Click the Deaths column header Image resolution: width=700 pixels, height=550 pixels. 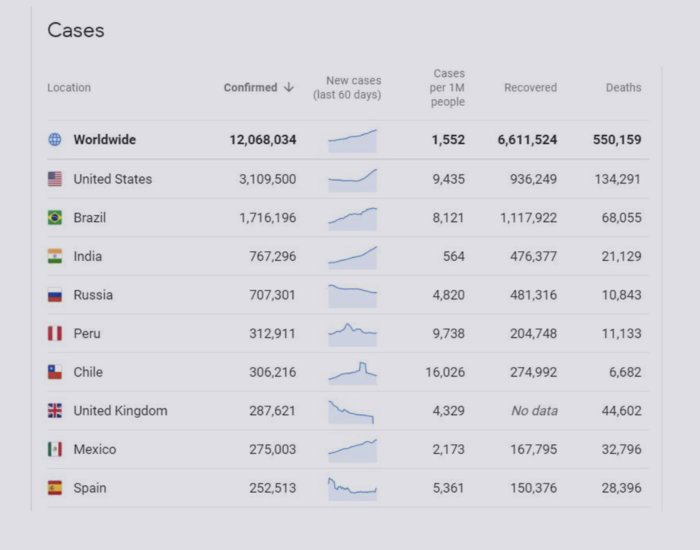pos(623,88)
